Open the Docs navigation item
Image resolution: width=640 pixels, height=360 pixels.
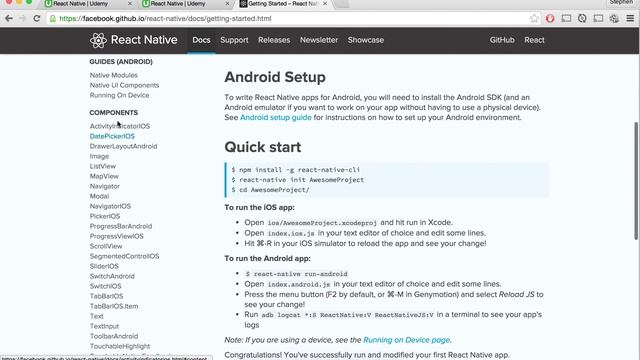[x=201, y=40]
